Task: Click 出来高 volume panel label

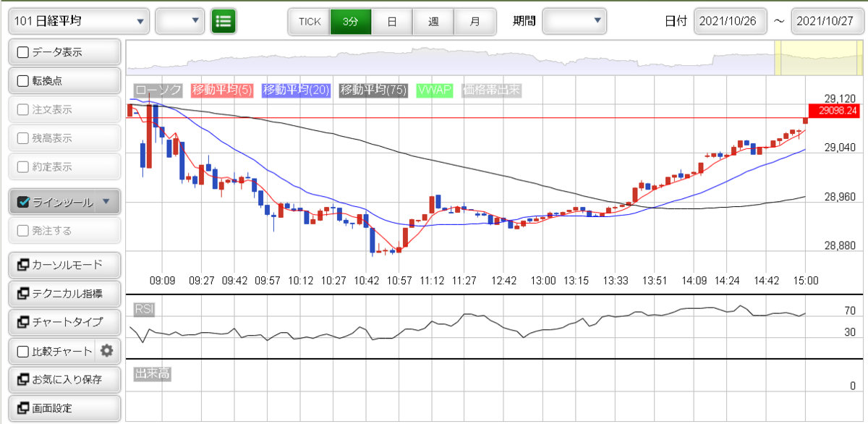Action: (x=152, y=374)
